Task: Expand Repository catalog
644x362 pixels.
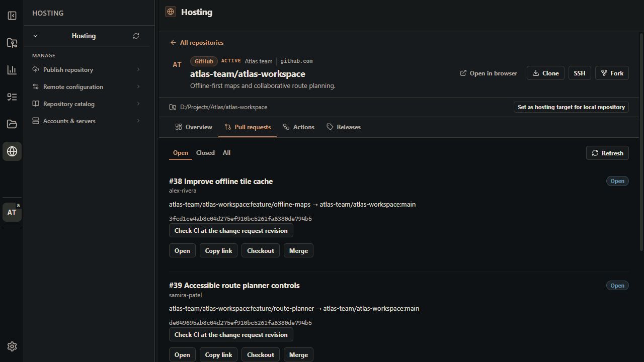Action: click(87, 104)
